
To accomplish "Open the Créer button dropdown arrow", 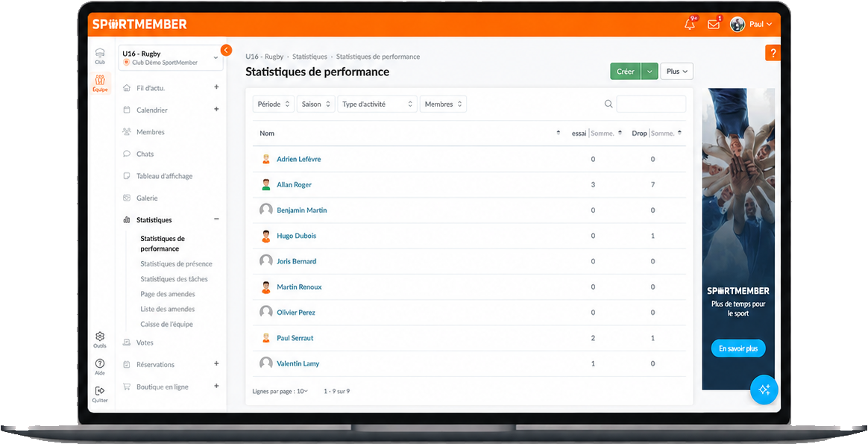I will 650,72.
